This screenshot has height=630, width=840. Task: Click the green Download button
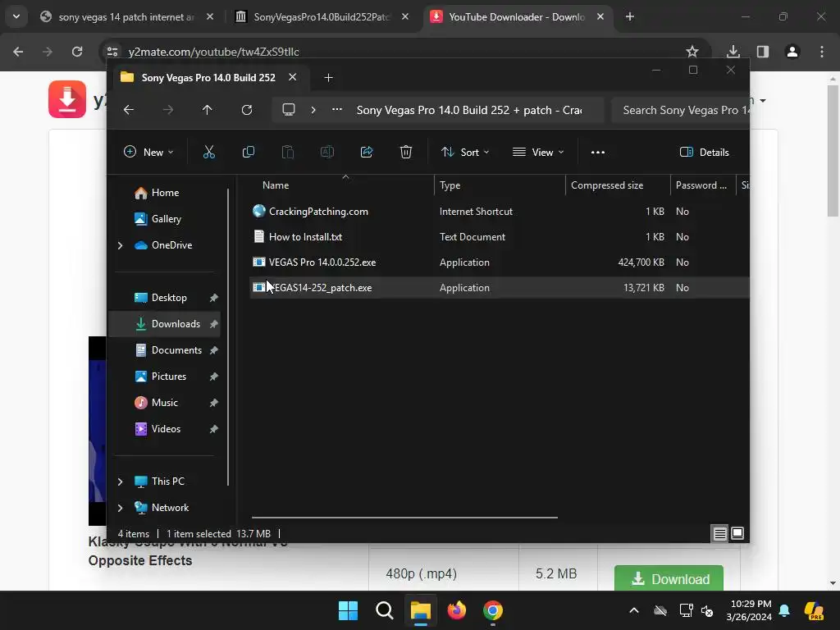tap(669, 578)
